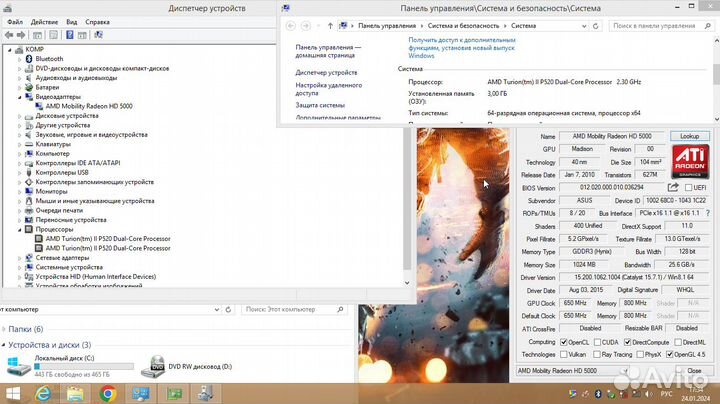
Task: Open Google Chrome from the taskbar
Action: [107, 393]
